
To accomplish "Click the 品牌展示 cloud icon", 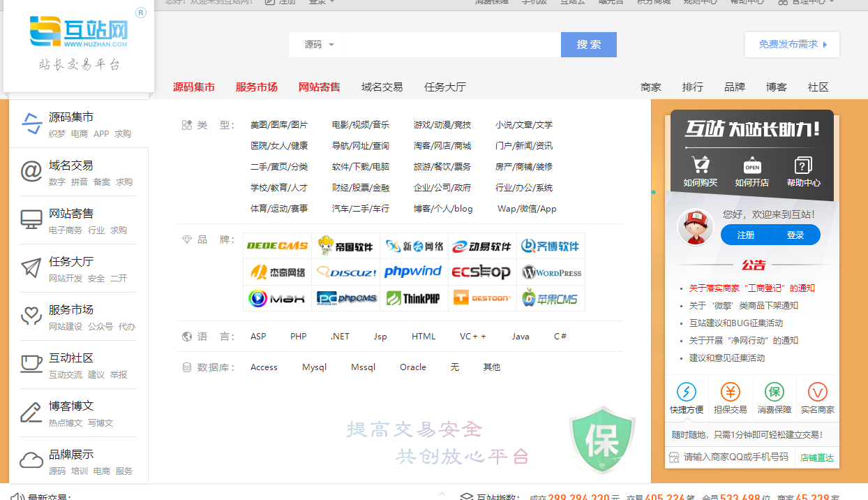I will [x=31, y=460].
